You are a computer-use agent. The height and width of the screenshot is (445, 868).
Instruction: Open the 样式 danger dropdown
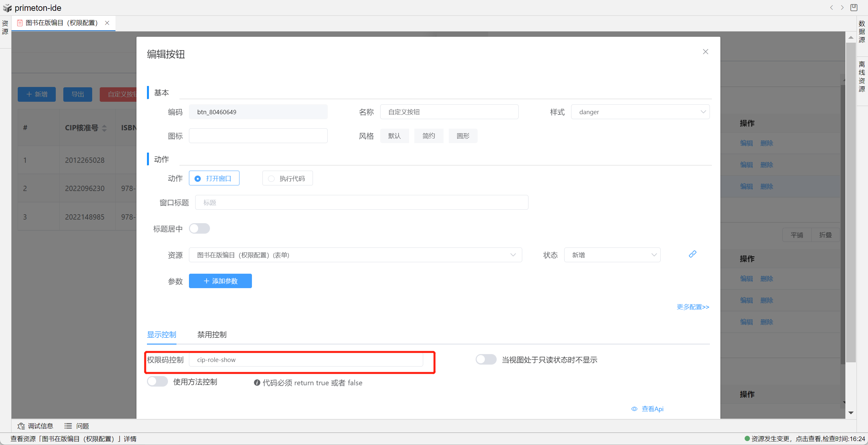[640, 112]
